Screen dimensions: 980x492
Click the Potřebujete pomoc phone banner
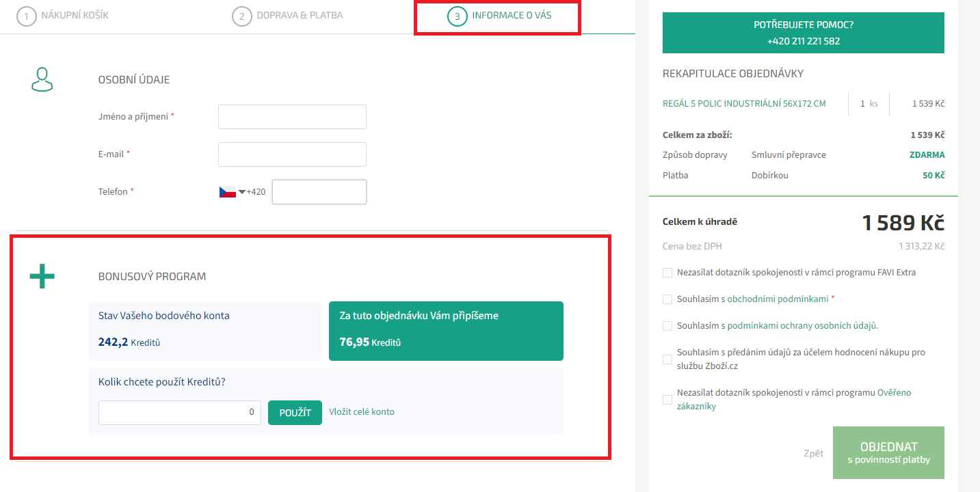point(804,33)
